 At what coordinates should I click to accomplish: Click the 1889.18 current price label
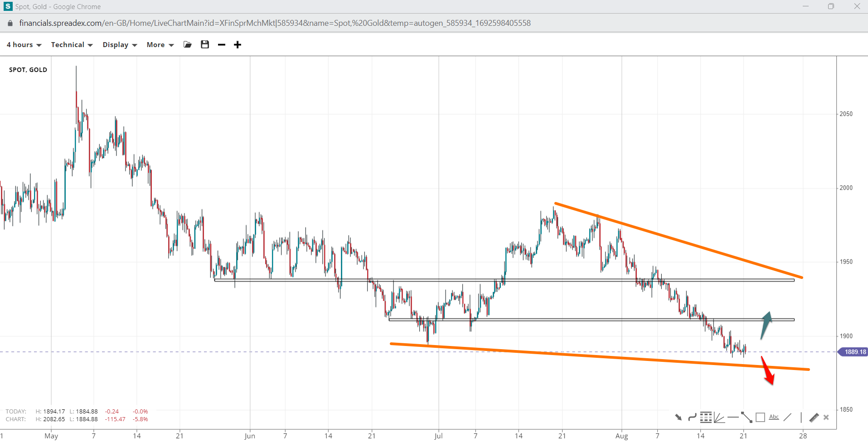(x=854, y=352)
